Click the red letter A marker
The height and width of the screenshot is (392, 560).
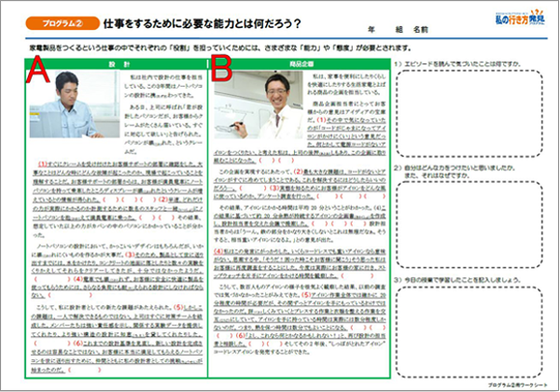point(39,69)
